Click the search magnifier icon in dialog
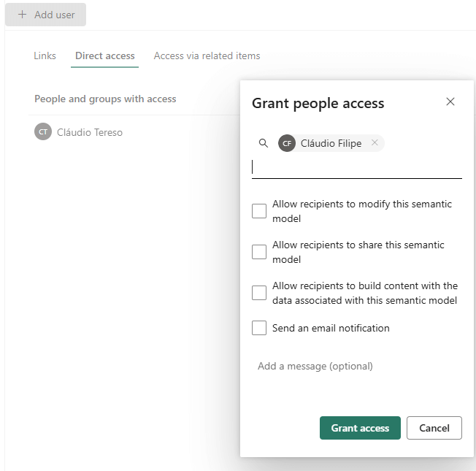476x471 pixels. [x=264, y=143]
